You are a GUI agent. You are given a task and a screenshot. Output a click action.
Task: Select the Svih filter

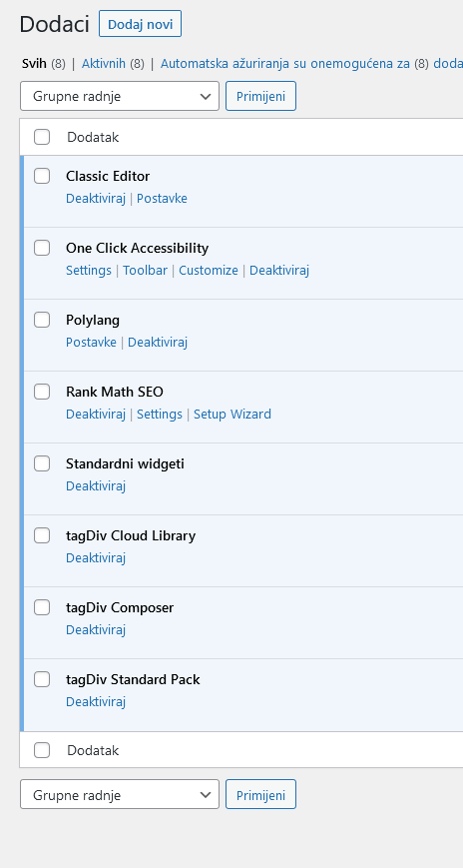tap(34, 64)
